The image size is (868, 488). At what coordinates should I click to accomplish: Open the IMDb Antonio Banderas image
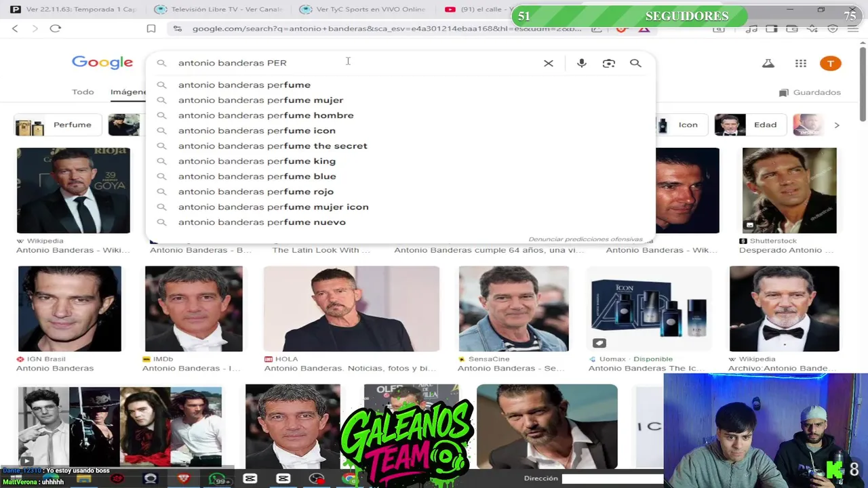194,308
